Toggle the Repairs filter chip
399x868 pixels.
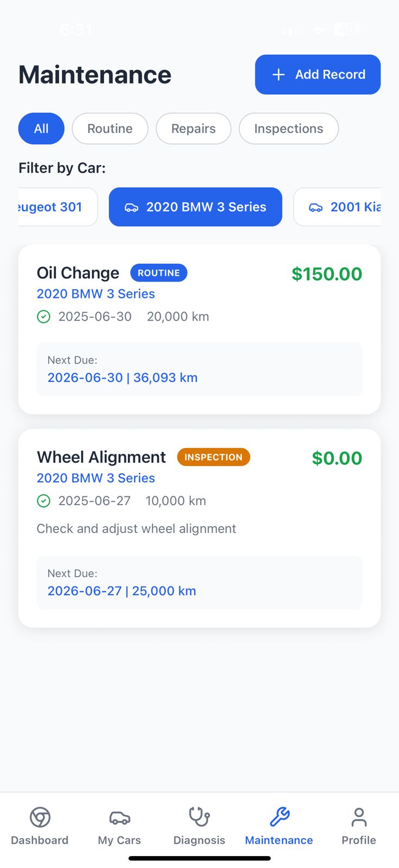(194, 129)
